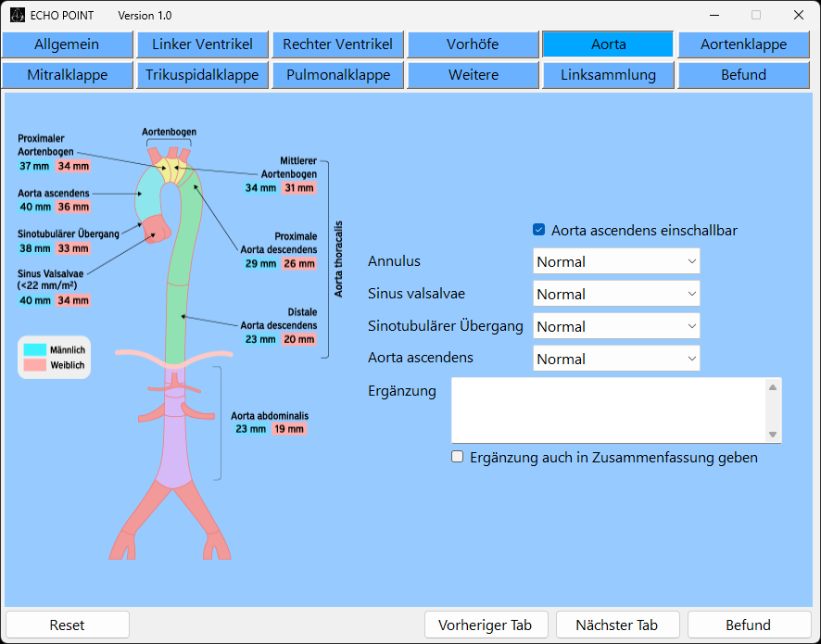Click the pink Weiblich legend swatch
This screenshot has height=644, width=821.
35,365
